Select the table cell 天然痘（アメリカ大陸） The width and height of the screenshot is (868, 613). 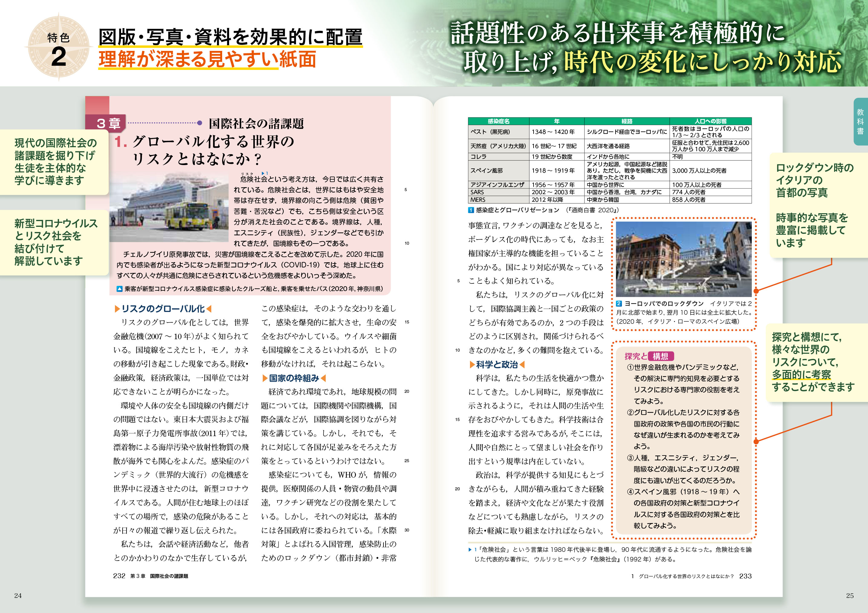point(499,146)
